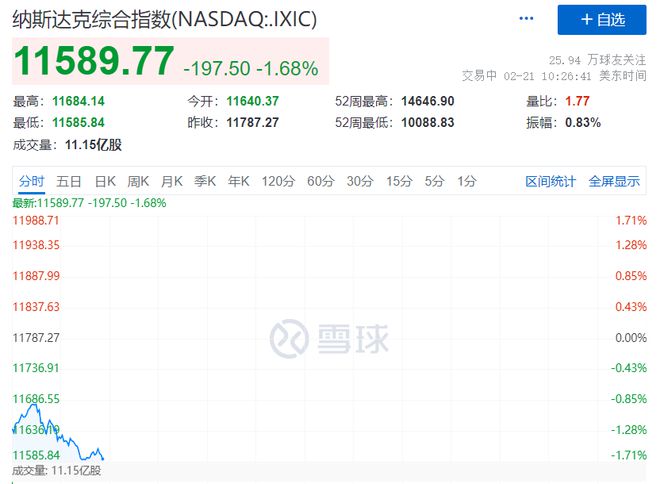Choose the 120分 interval tab
The height and width of the screenshot is (484, 660).
pos(277,181)
